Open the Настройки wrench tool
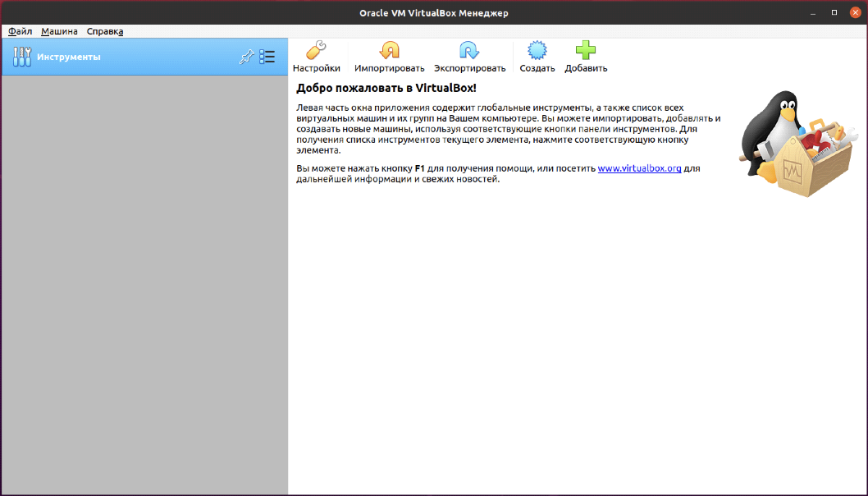868x496 pixels. coord(316,57)
